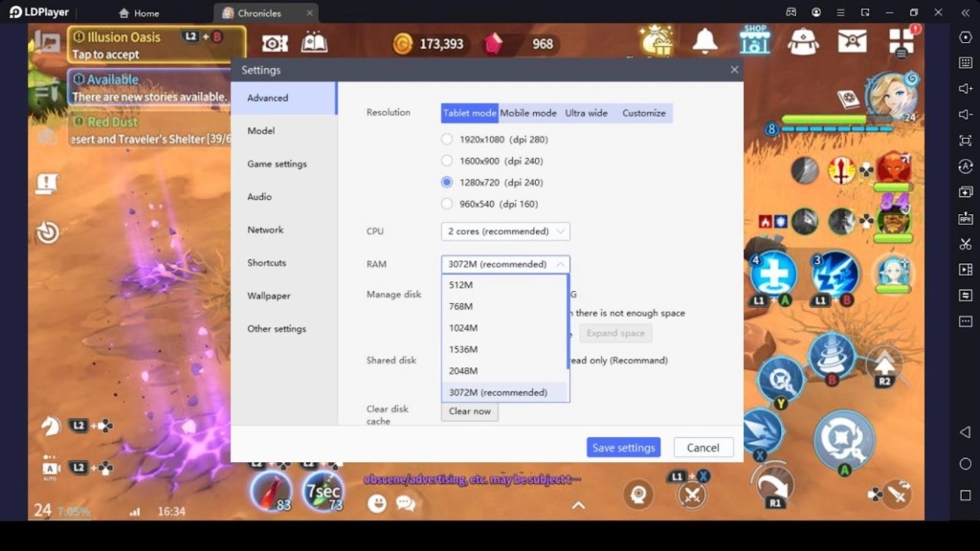Switch to the Home tab
Image resolution: width=980 pixels, height=551 pixels.
[x=140, y=13]
